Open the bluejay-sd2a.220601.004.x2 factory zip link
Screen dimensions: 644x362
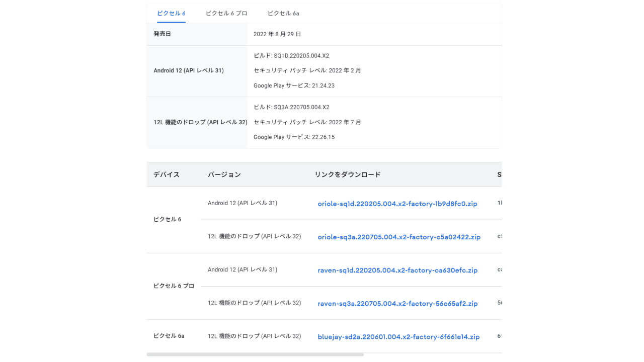398,336
